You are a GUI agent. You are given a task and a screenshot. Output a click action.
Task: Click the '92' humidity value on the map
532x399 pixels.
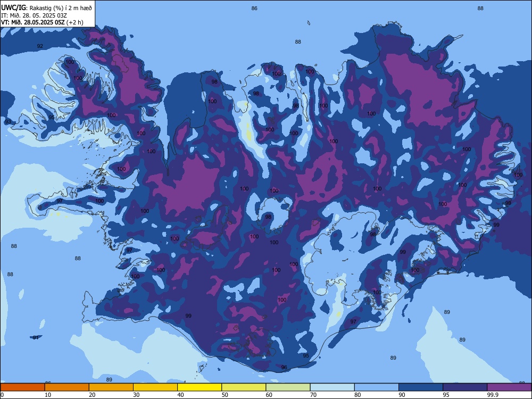(40, 46)
